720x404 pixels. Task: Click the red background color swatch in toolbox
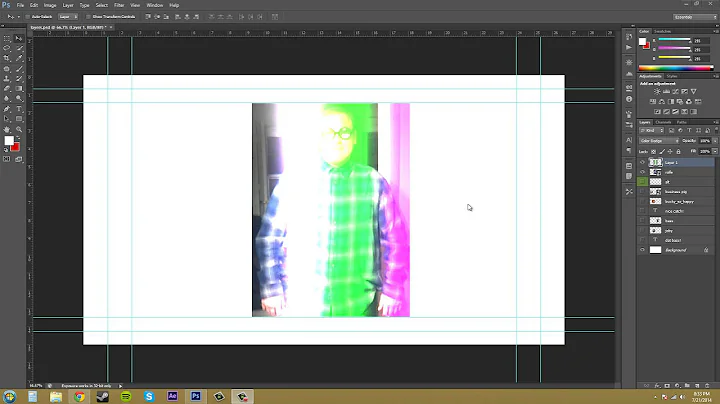point(16,147)
